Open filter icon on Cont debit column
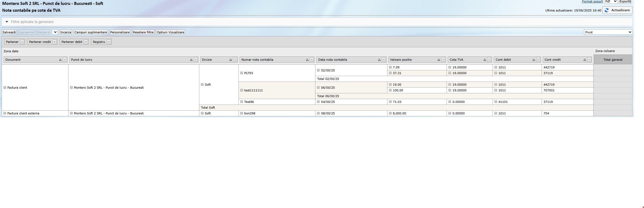This screenshot has height=208, width=644. click(538, 60)
